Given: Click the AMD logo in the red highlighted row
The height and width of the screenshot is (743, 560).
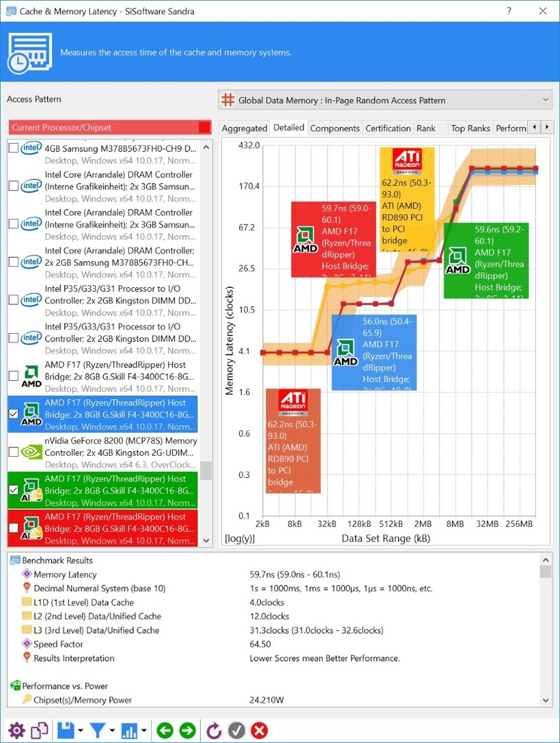Looking at the screenshot, I should coord(31,528).
